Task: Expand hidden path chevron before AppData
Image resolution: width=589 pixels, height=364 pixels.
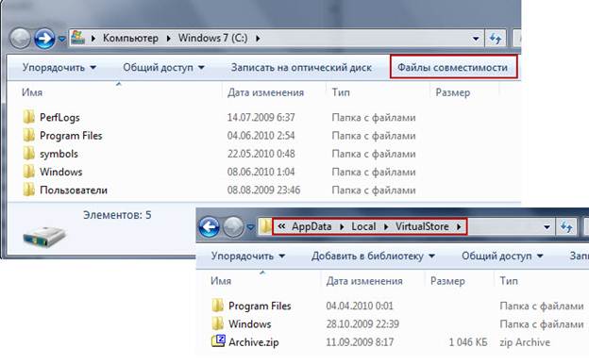Action: tap(281, 226)
